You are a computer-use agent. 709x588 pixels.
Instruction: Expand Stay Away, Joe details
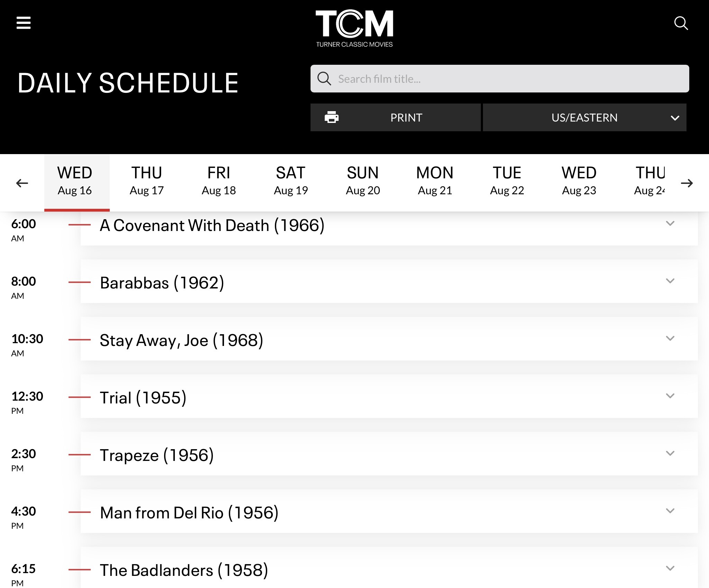coord(670,338)
